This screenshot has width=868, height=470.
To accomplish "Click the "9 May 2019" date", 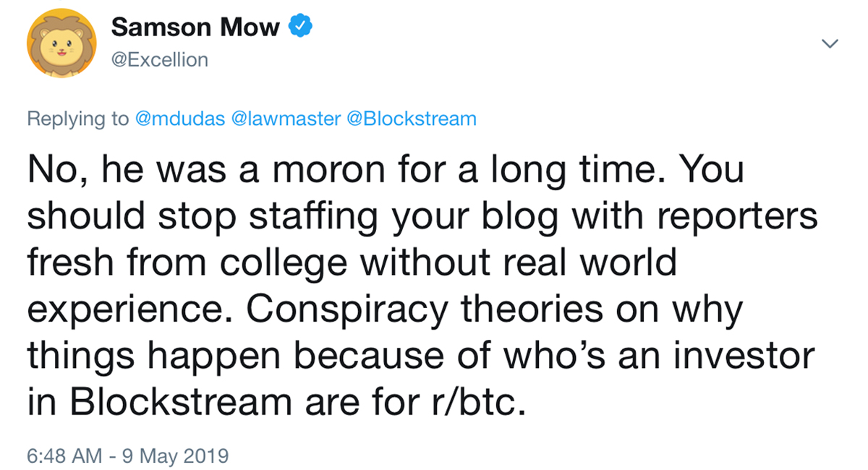I will coord(176,456).
